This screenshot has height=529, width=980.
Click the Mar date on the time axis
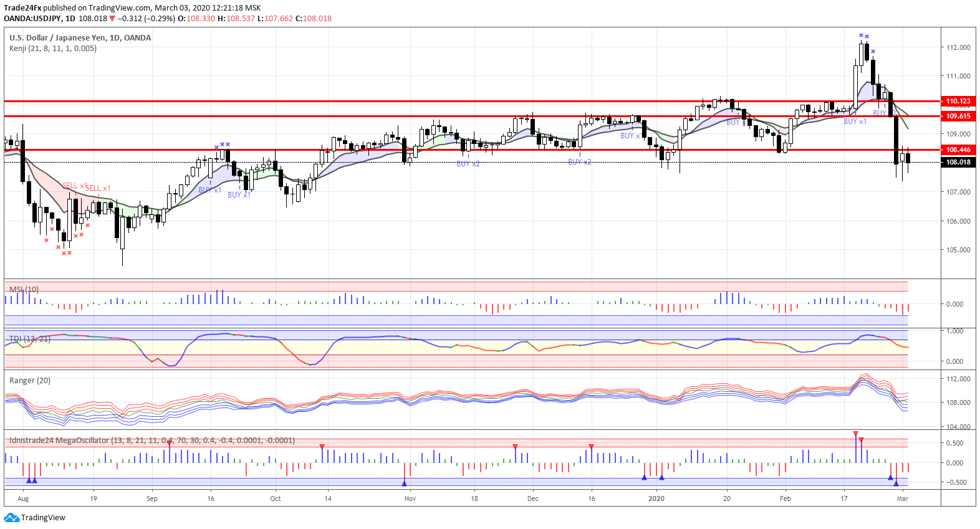(x=903, y=498)
